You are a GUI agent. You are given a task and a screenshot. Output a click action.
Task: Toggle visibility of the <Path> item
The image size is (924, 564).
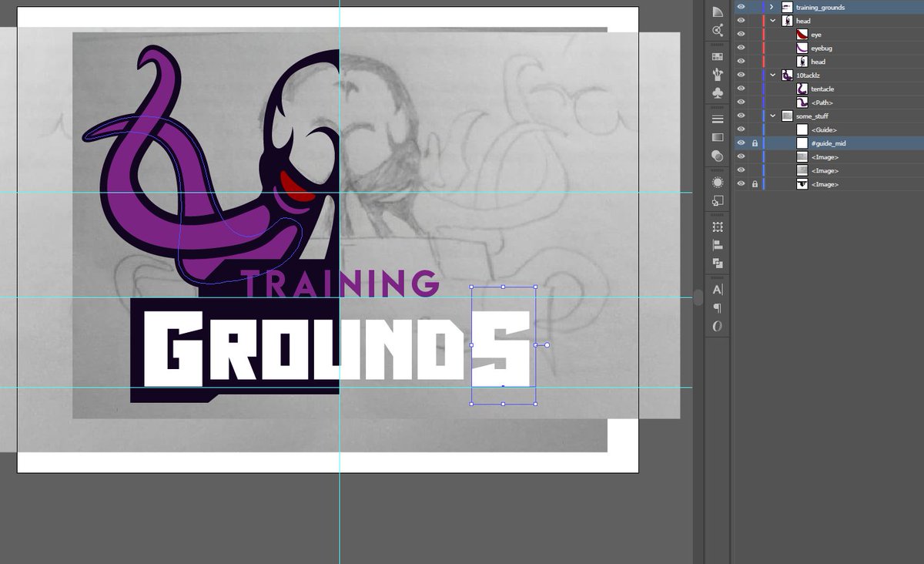tap(741, 102)
